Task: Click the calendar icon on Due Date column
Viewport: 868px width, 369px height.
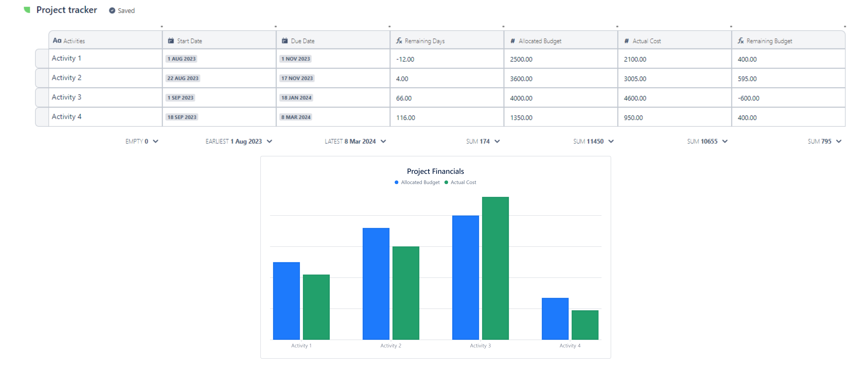Action: pyautogui.click(x=285, y=40)
